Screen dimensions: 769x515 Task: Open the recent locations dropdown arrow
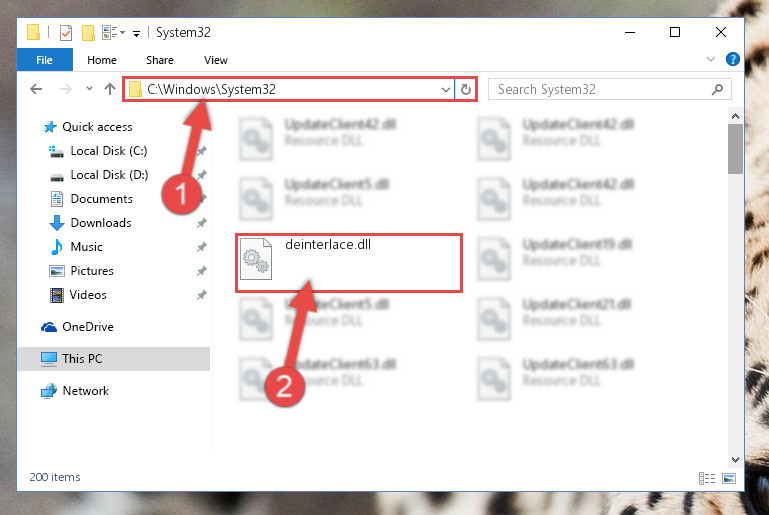[89, 89]
